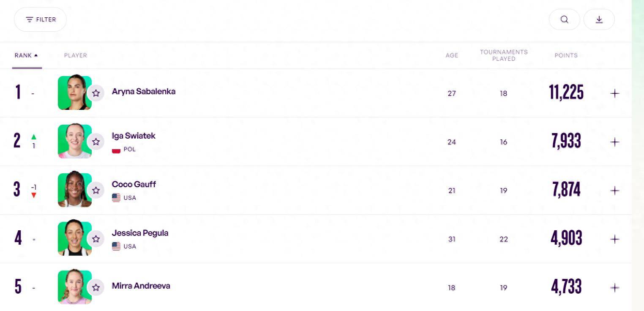Favorite Iga Swiatek with the star
The image size is (644, 311).
[x=96, y=142]
